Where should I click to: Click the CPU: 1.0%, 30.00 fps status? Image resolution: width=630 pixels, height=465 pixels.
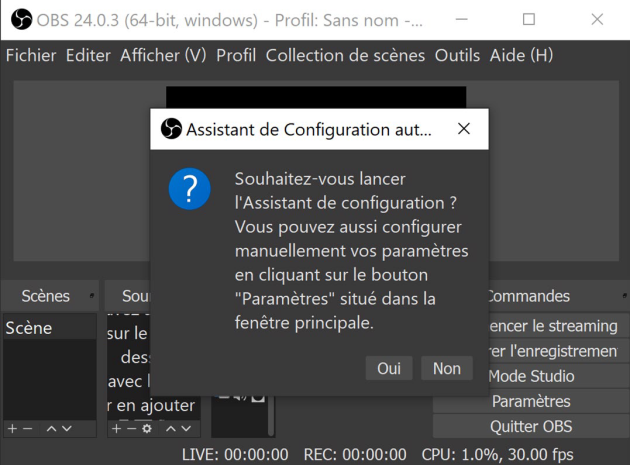click(497, 455)
